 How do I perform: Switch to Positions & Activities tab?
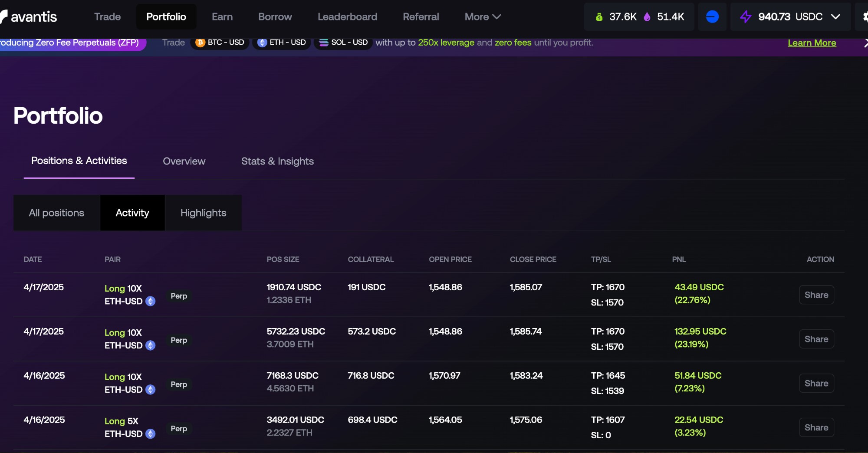click(x=79, y=161)
